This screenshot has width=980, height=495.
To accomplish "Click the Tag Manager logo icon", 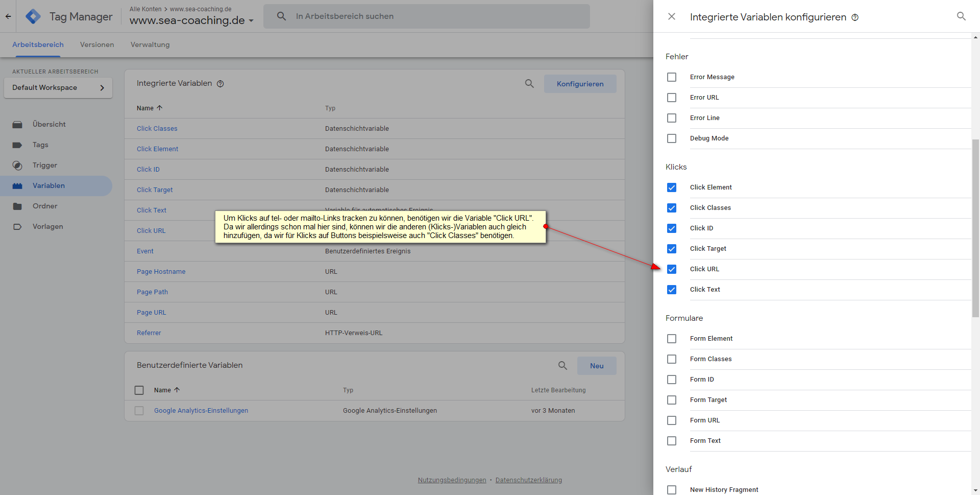I will coord(33,16).
